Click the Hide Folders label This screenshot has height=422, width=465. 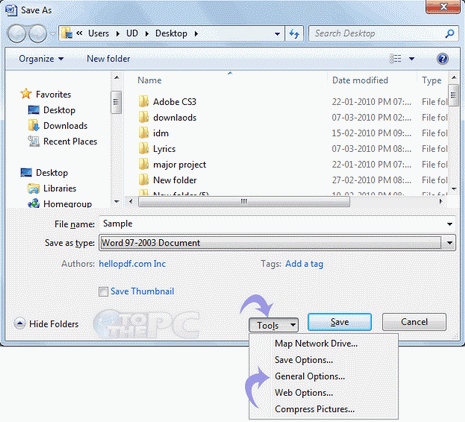[54, 324]
